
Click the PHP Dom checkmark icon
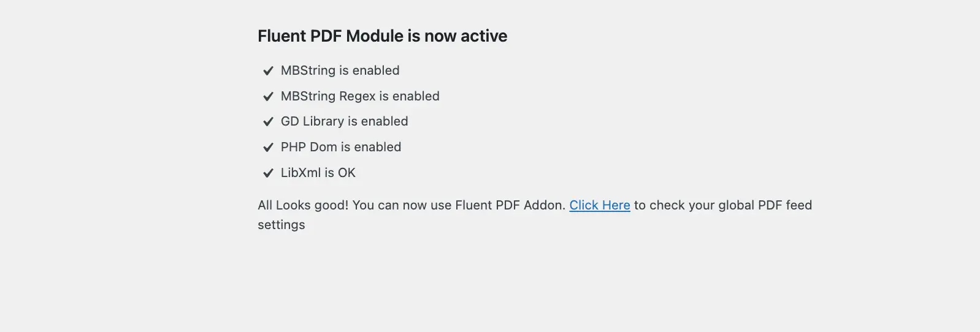268,148
